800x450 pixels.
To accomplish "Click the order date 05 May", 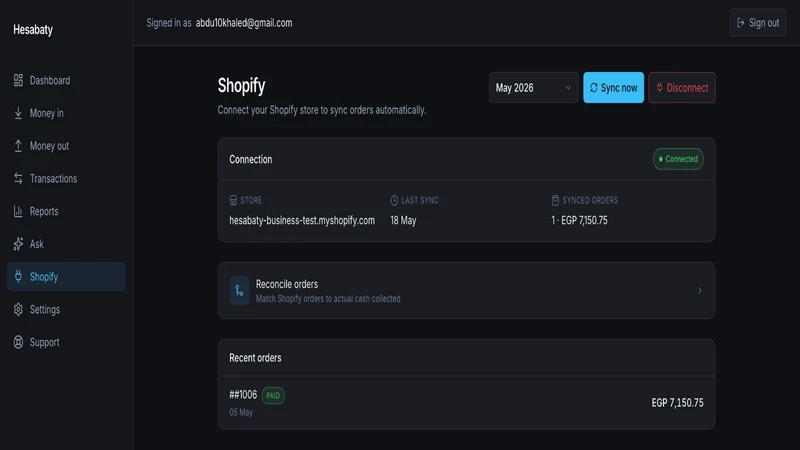I will (x=241, y=412).
